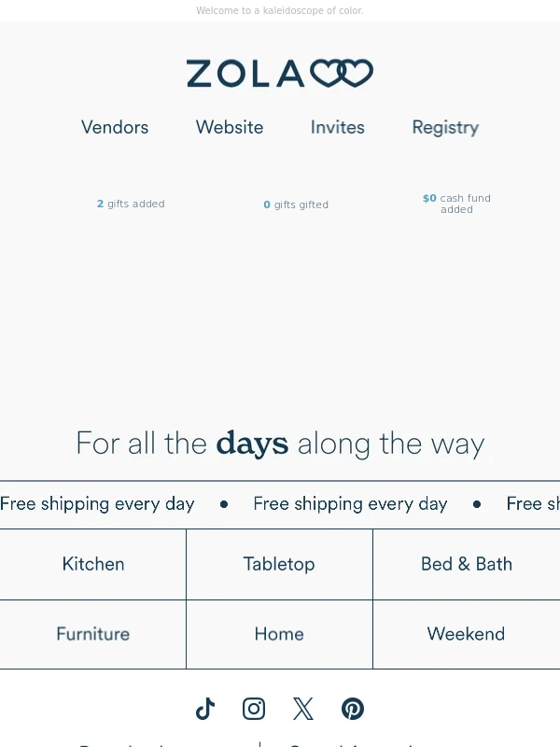Screen dimensions: 560x747
Task: Click the Free shipping every day banner
Action: (280, 504)
